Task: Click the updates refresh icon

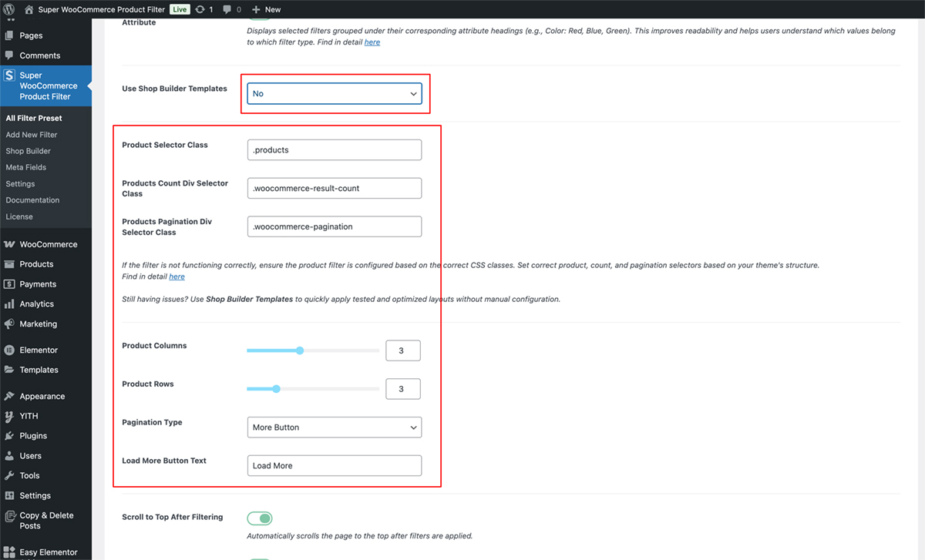Action: coord(200,9)
